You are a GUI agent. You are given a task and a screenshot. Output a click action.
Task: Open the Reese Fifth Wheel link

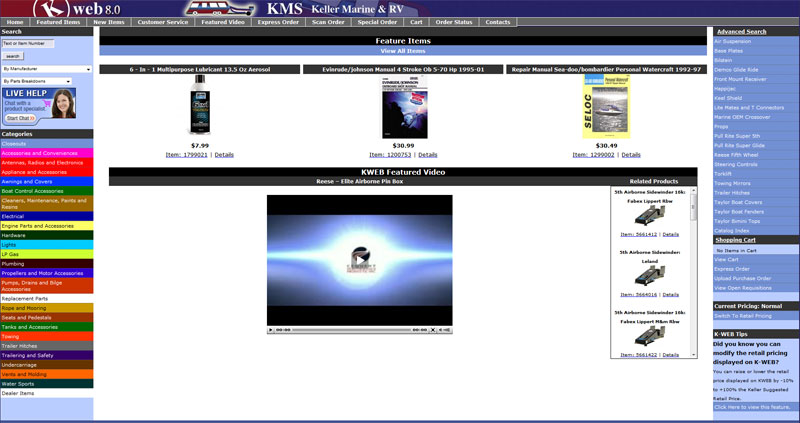click(736, 155)
